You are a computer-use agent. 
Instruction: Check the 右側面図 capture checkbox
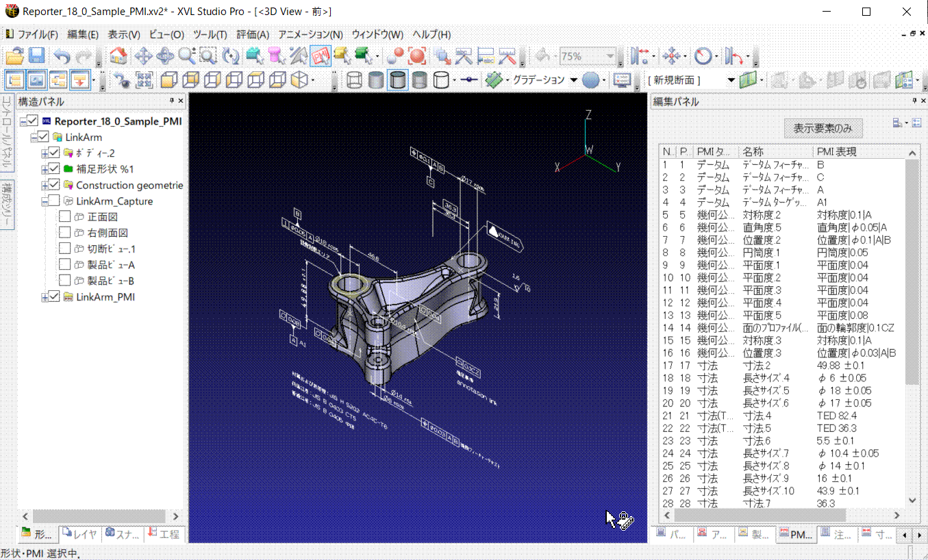tap(65, 233)
